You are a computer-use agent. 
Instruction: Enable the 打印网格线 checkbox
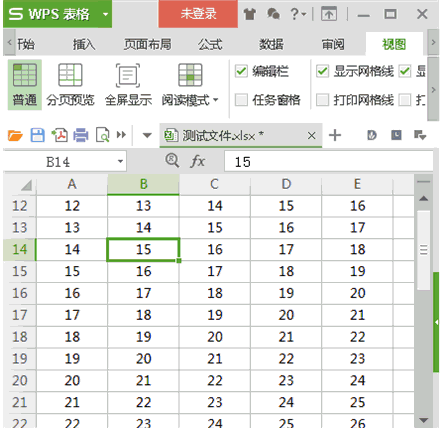[322, 100]
